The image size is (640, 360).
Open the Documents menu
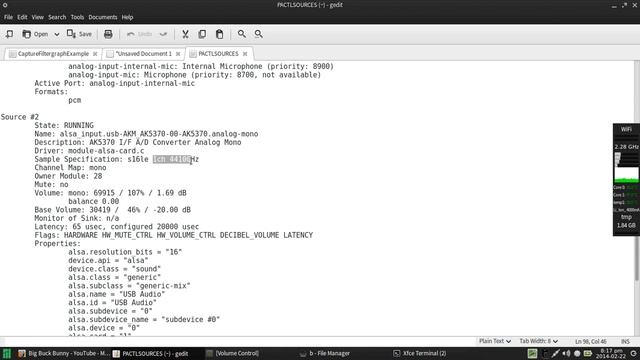pyautogui.click(x=102, y=17)
